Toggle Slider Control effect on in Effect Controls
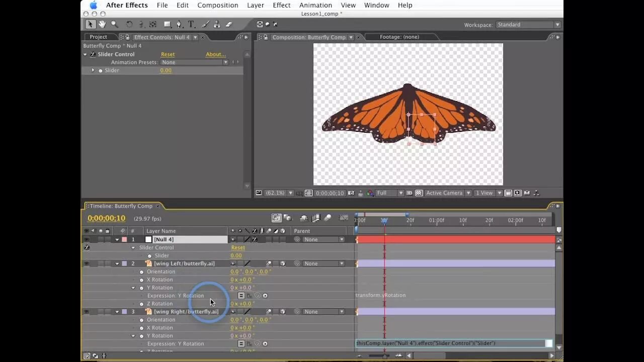Image resolution: width=644 pixels, height=362 pixels. pyautogui.click(x=93, y=54)
